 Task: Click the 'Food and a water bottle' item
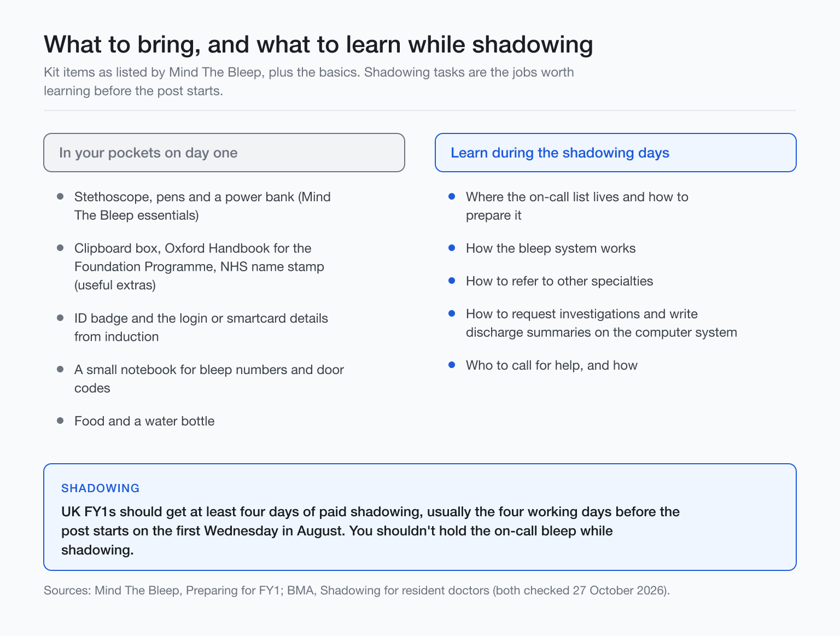(144, 421)
